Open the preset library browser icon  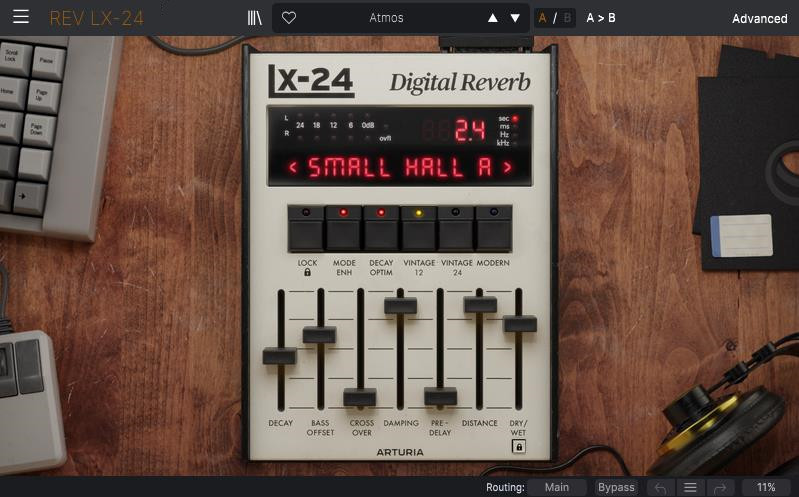[254, 18]
